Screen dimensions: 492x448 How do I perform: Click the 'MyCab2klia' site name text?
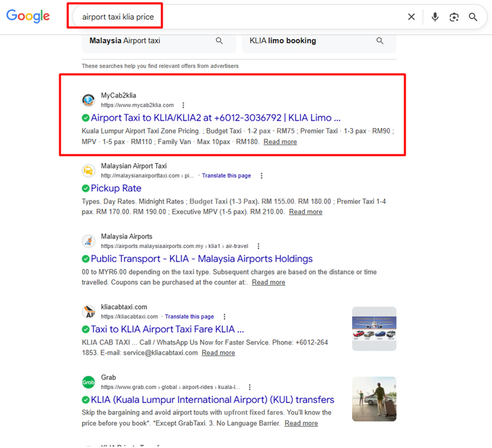(119, 95)
